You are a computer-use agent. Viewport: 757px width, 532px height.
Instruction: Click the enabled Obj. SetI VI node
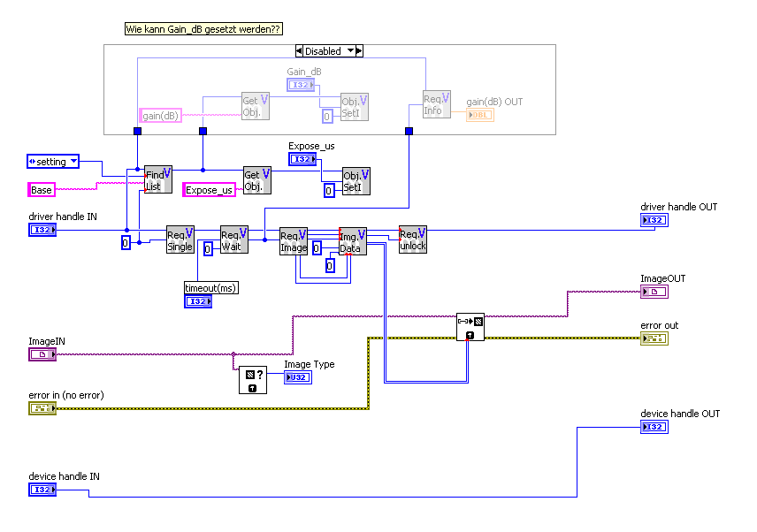coord(356,181)
